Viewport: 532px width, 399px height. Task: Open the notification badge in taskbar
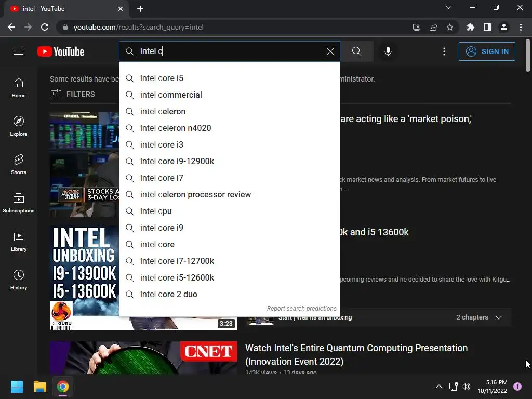coord(517,387)
